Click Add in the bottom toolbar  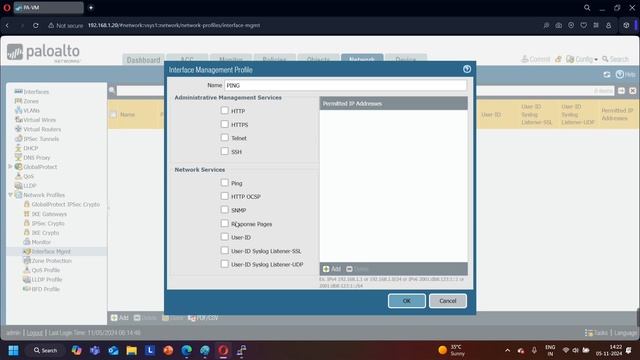click(120, 318)
